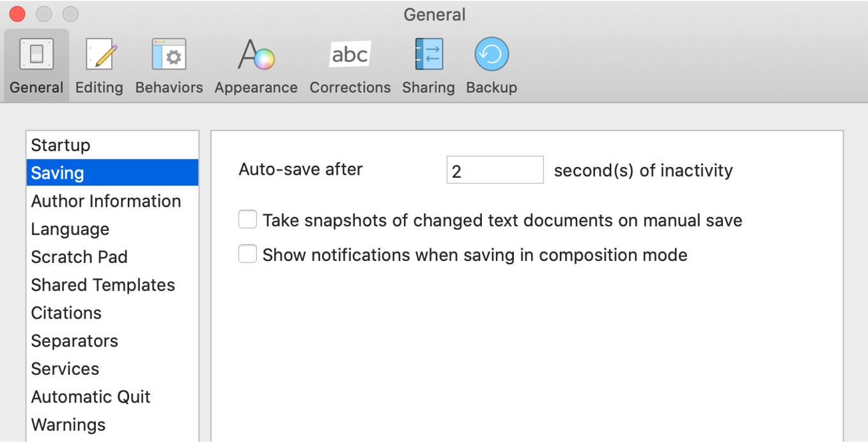Select Startup in the sidebar list
Viewport: 868px width, 442px height.
point(61,145)
